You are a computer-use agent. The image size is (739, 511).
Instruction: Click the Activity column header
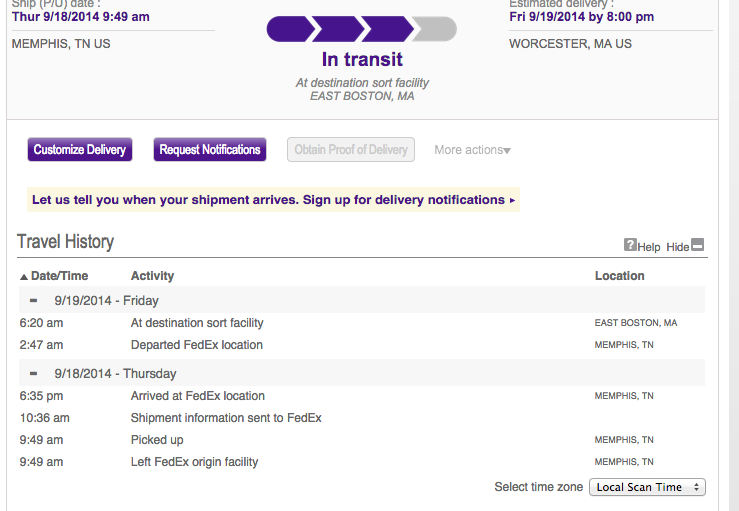tap(152, 276)
